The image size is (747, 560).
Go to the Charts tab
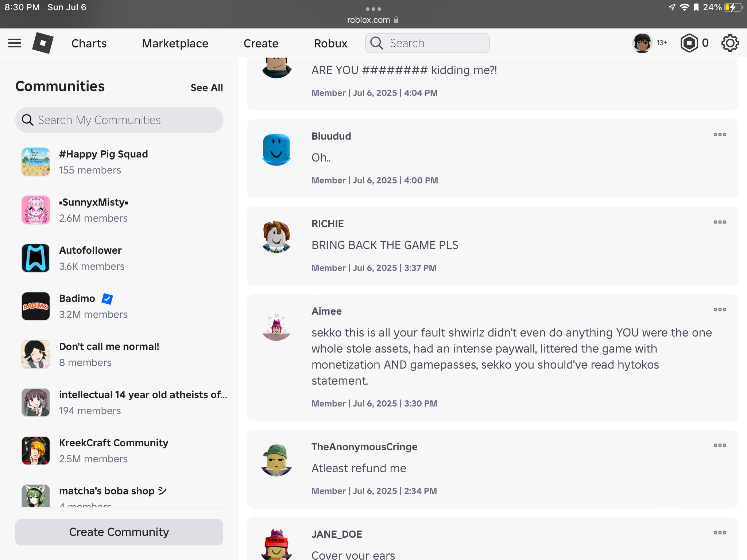89,43
